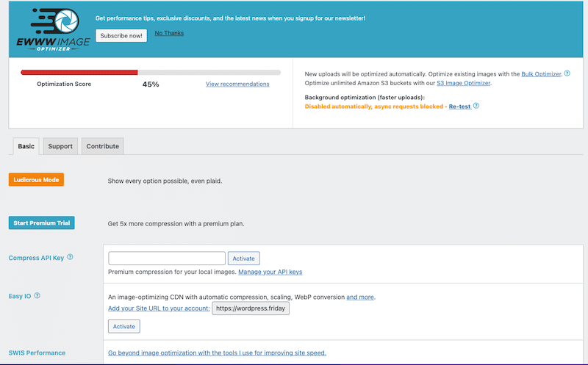Open Manage your API keys link
Image resolution: width=588 pixels, height=365 pixels.
tap(270, 272)
